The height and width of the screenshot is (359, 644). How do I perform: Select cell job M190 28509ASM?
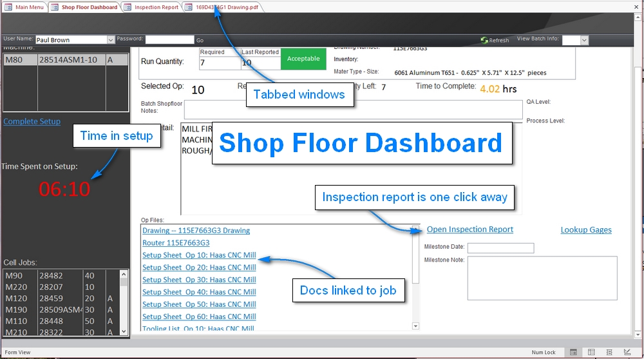61,309
